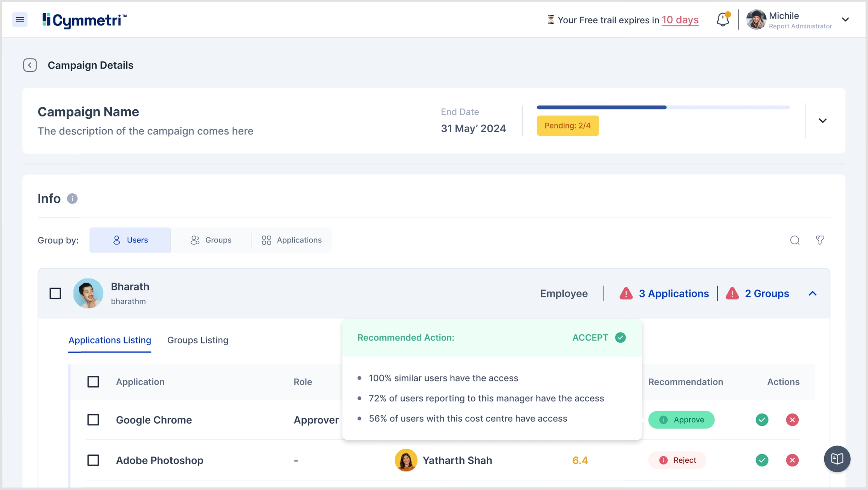Open the hamburger menu icon
Image resolution: width=868 pixels, height=490 pixels.
(x=20, y=20)
